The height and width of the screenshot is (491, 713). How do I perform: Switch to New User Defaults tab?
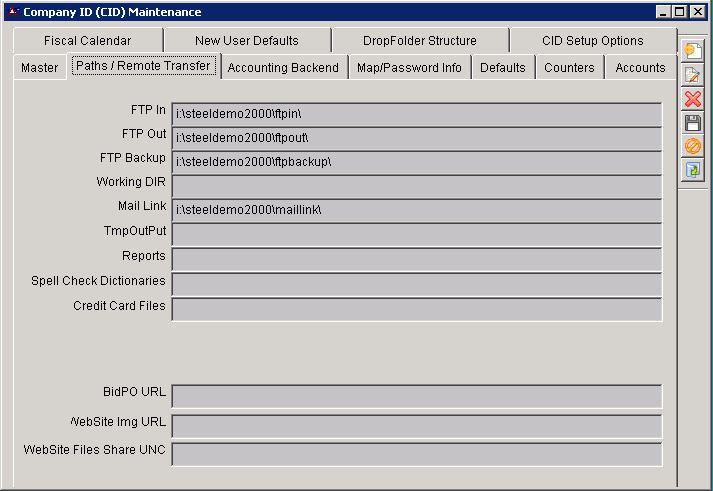click(x=246, y=41)
